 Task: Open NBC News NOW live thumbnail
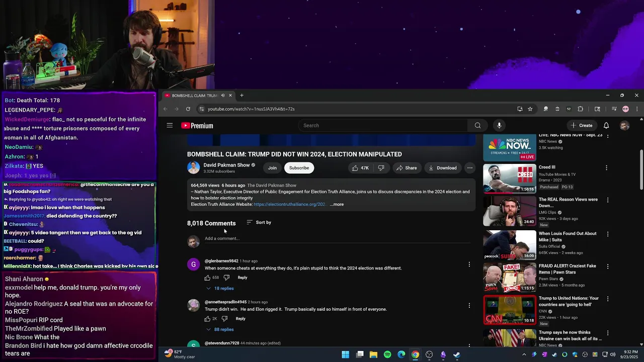(510, 148)
